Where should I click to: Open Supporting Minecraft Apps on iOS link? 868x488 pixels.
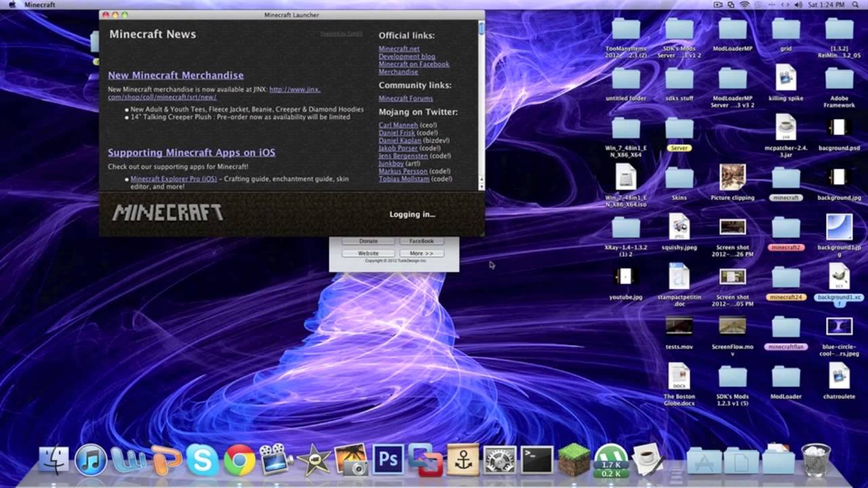[x=191, y=152]
